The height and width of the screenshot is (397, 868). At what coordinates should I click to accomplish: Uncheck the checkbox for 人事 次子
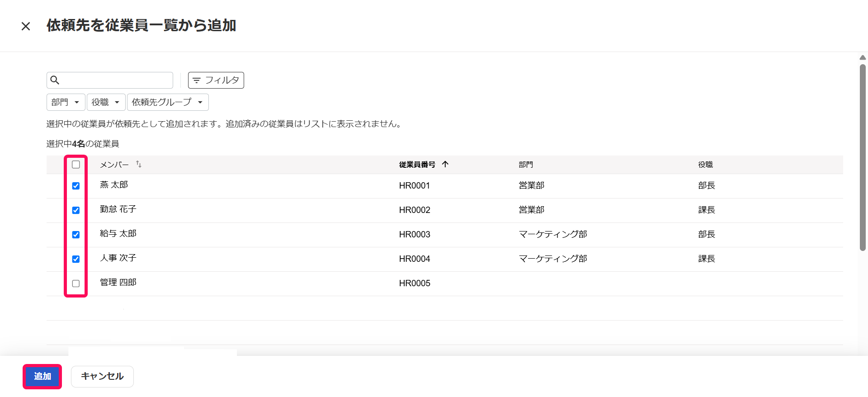click(76, 259)
